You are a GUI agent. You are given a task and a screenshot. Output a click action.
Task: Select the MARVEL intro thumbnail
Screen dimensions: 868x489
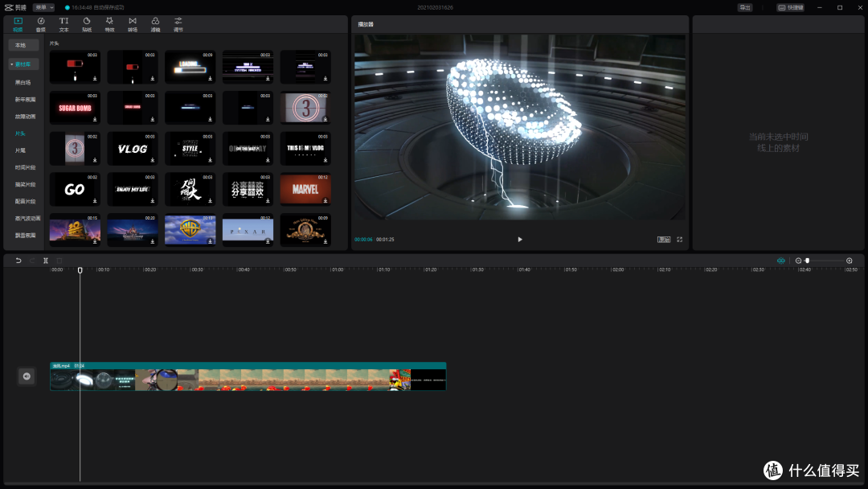(305, 189)
